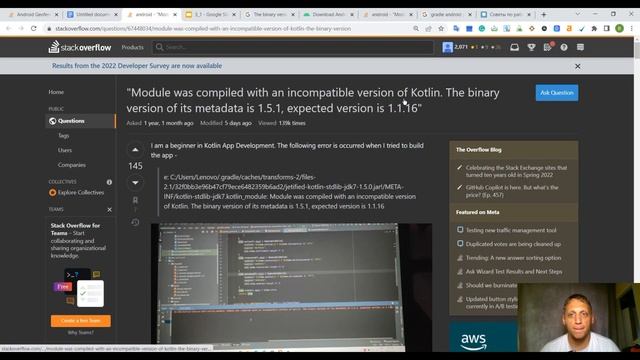Switch to the gradle android Google tab

(446, 14)
